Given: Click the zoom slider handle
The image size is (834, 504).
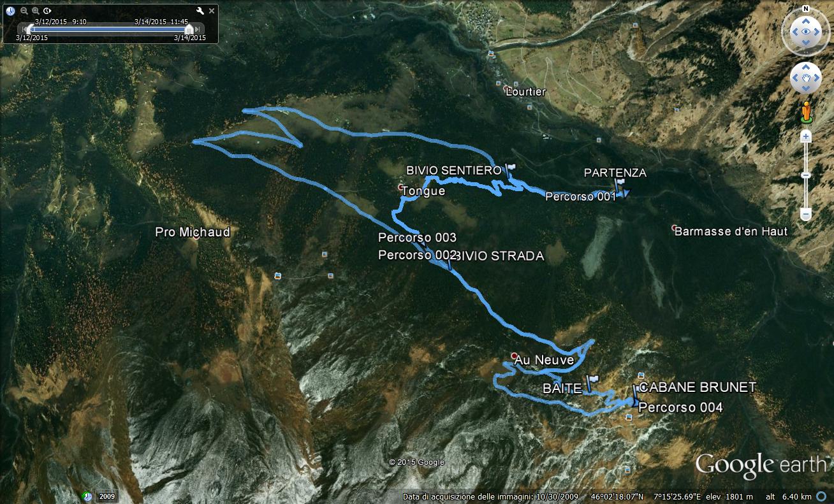Looking at the screenshot, I should pyautogui.click(x=806, y=175).
